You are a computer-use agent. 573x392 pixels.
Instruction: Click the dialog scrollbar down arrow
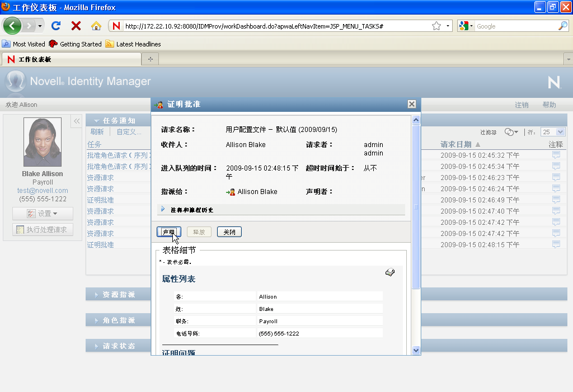[416, 351]
